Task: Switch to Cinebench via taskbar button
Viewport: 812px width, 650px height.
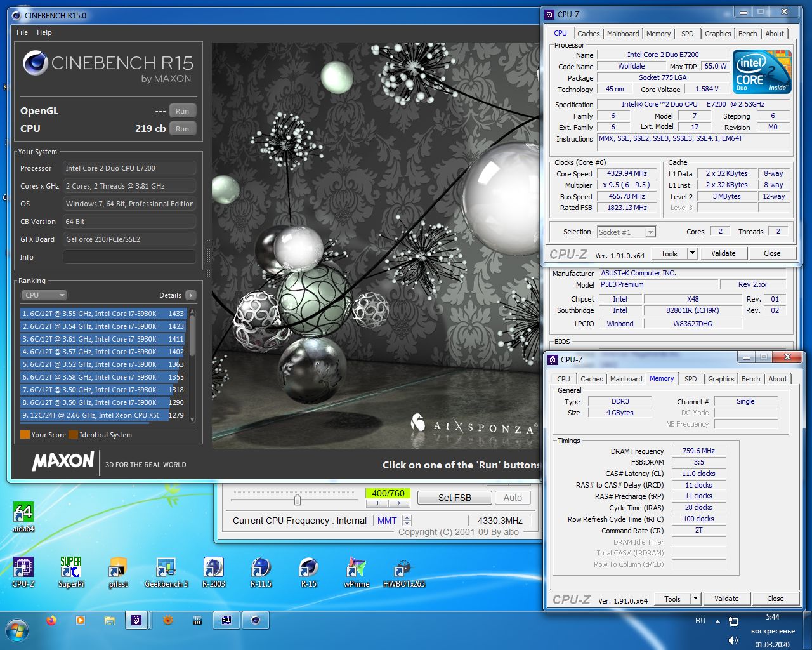Action: click(x=256, y=620)
